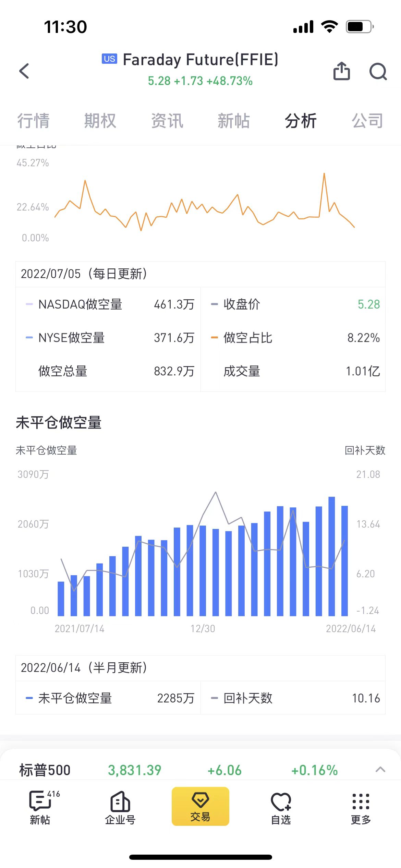Tap the 3090万 axis label

[33, 474]
